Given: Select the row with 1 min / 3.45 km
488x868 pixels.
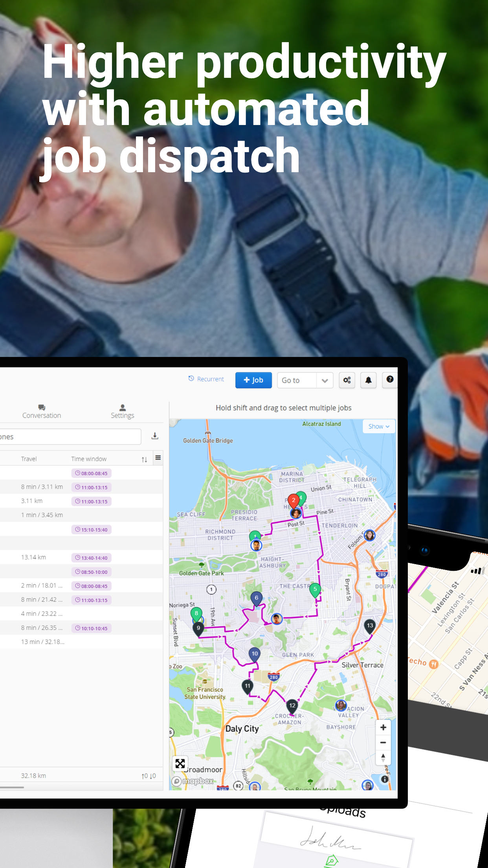Looking at the screenshot, I should (x=81, y=515).
